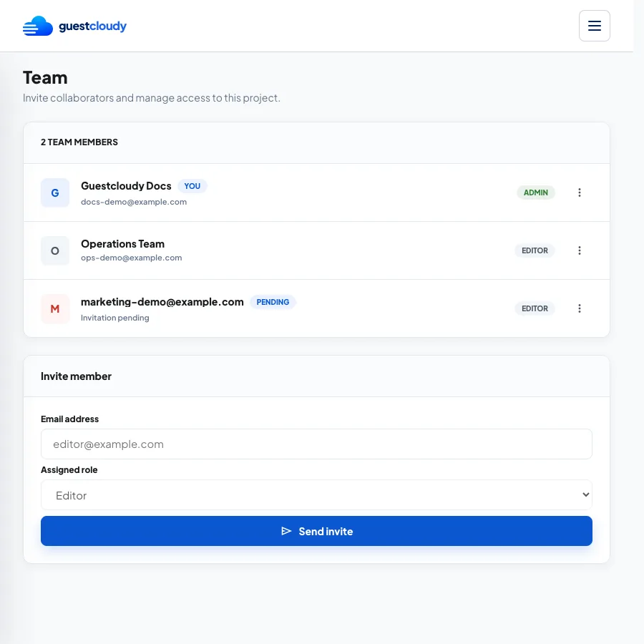The image size is (644, 644).
Task: Open the hamburger menu button
Action: 595,26
